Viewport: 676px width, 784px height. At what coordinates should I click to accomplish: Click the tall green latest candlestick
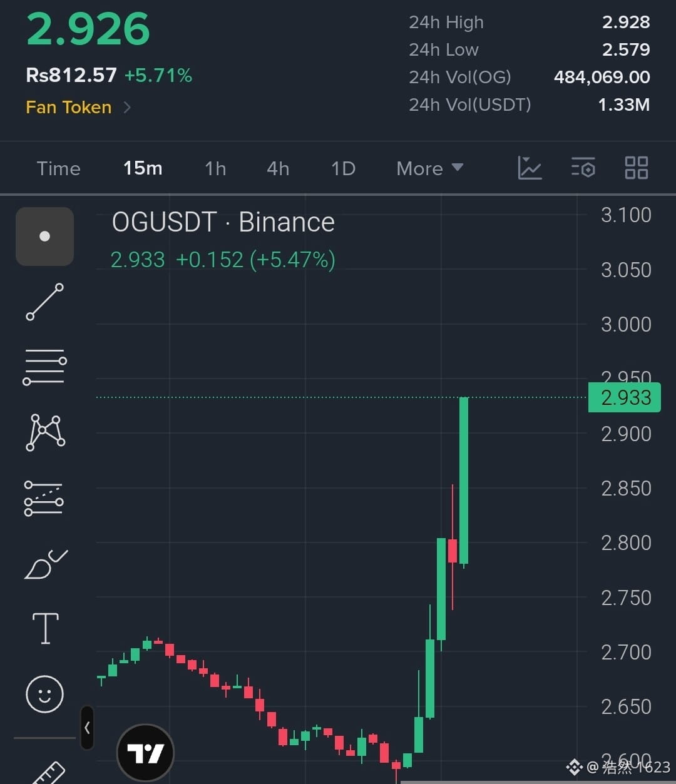point(464,481)
